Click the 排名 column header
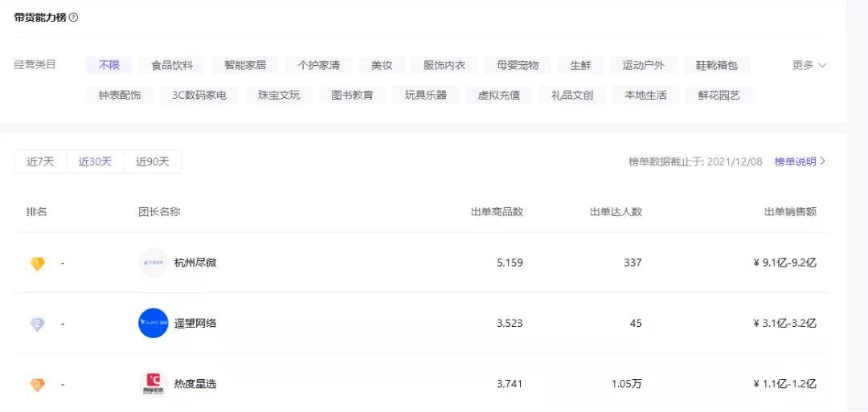The height and width of the screenshot is (412, 868). point(36,212)
